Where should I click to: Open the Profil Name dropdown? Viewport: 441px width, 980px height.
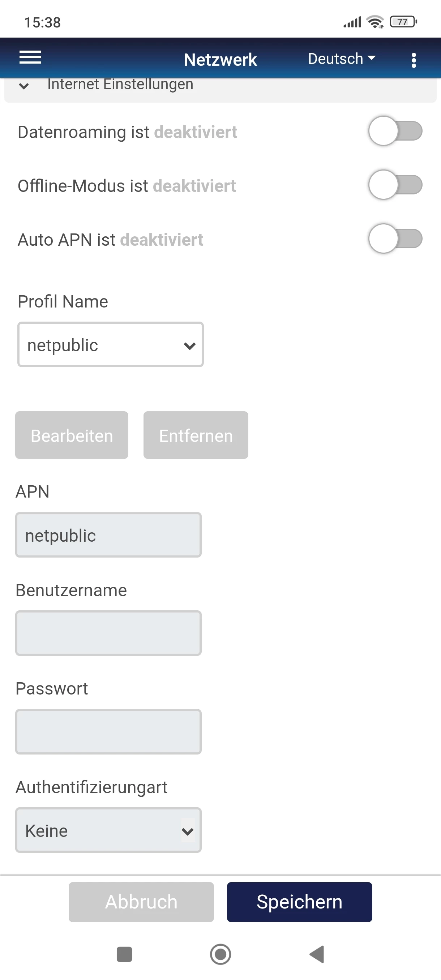pyautogui.click(x=110, y=344)
